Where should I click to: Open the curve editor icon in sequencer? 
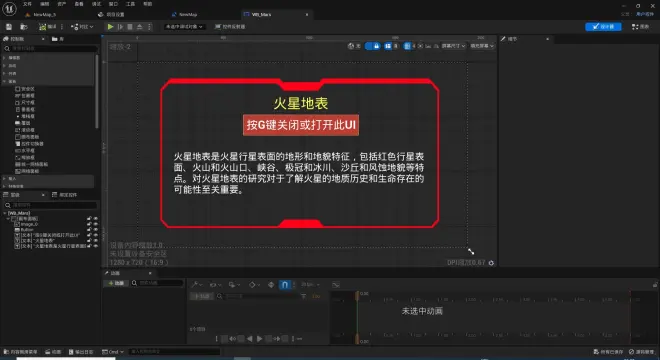(335, 285)
